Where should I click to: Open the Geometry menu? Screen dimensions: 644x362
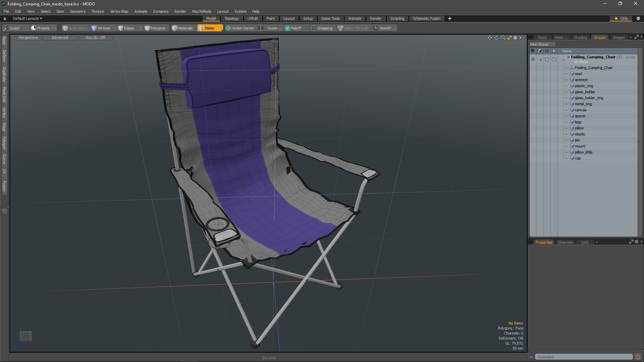click(x=77, y=11)
